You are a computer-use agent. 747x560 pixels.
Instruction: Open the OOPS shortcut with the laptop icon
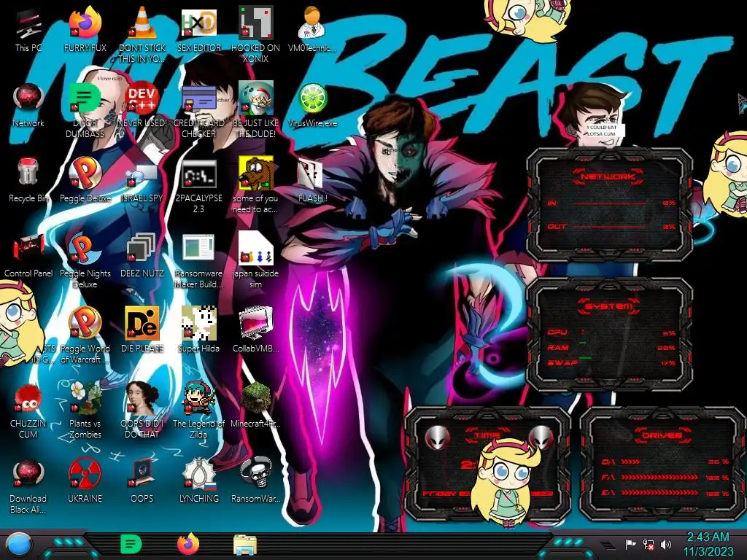coord(142,481)
